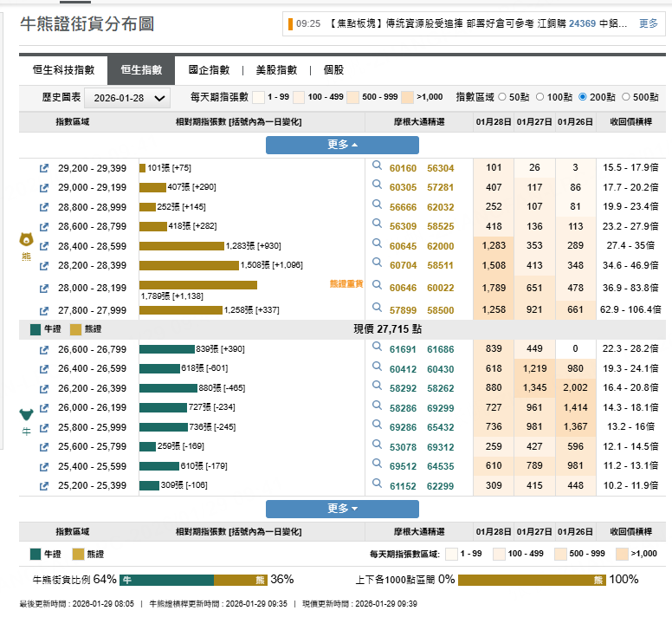Open external link icon for 29,200 - 29,399 row
This screenshot has height=617, width=672.
coord(43,168)
